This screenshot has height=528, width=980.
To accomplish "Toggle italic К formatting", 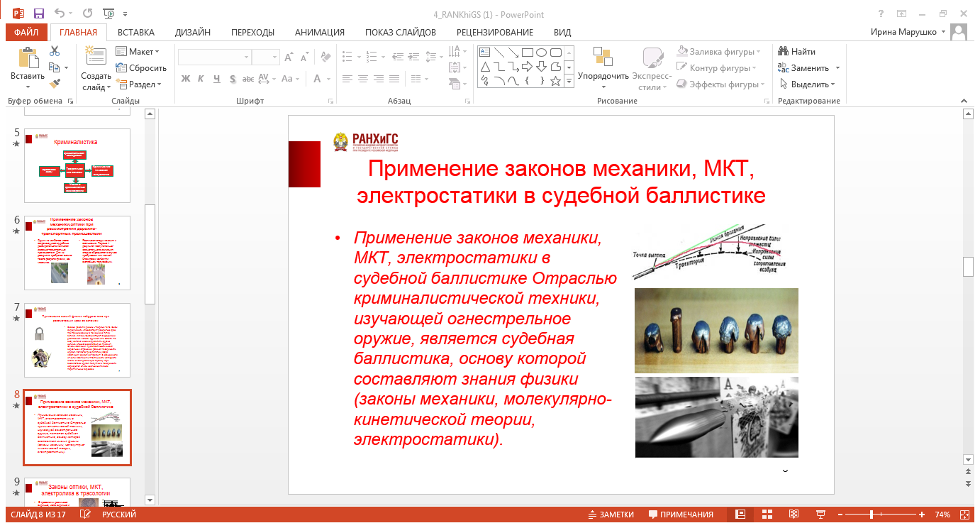I will [201, 79].
